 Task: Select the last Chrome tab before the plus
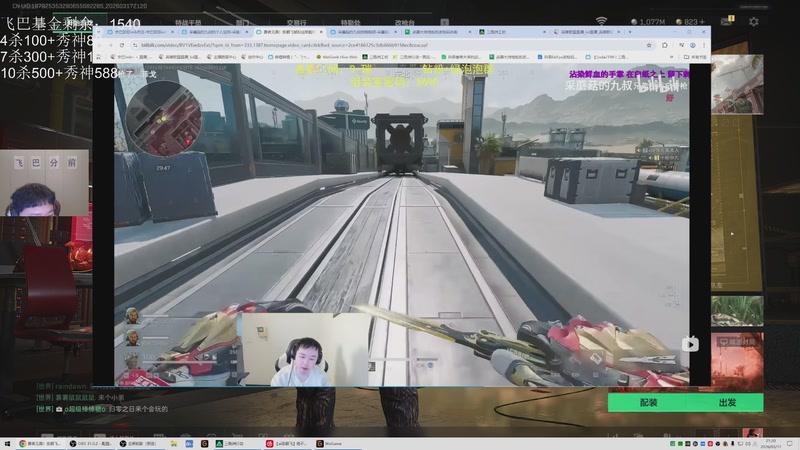click(587, 32)
